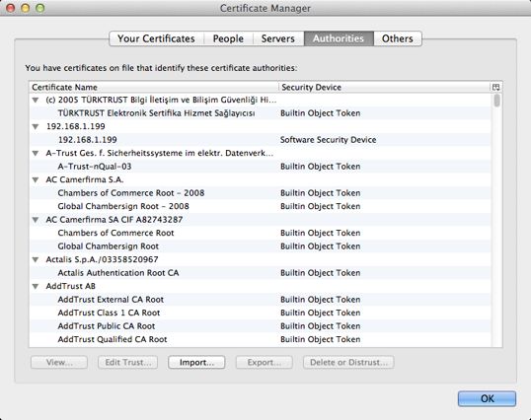Confirm with the OK button
Screen dimensions: 531x420
tap(487, 398)
